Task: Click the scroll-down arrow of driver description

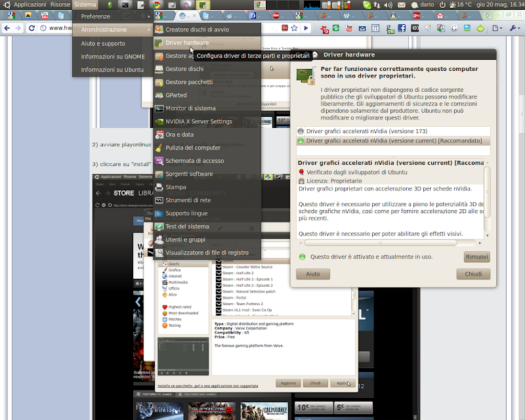Action: pos(487,236)
